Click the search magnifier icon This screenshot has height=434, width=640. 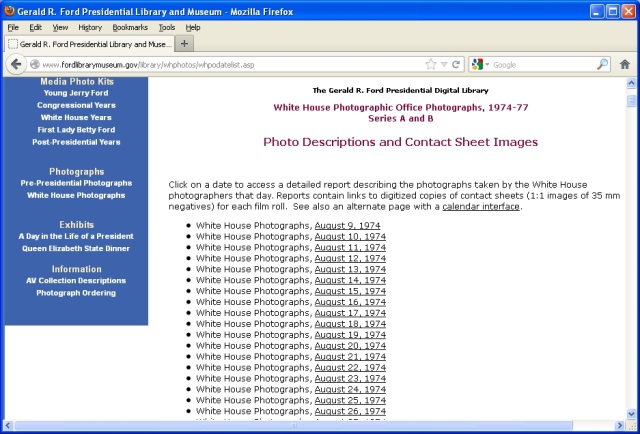point(602,64)
